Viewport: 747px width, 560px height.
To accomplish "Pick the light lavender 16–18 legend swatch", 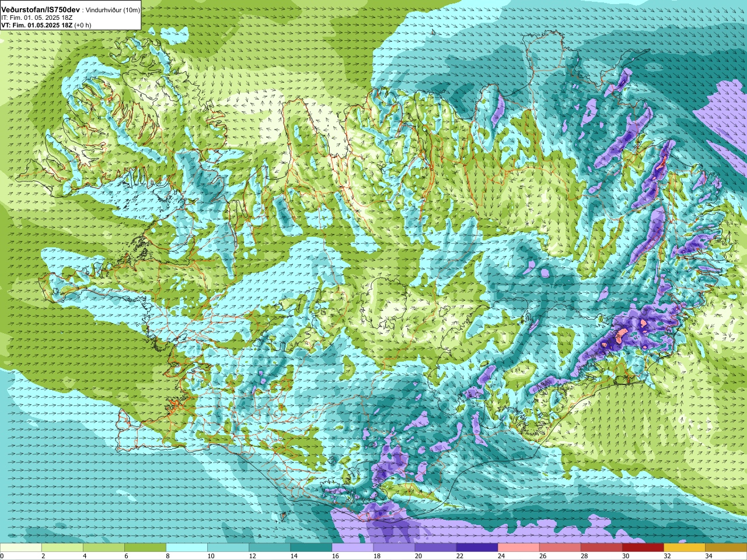I will tap(352, 548).
